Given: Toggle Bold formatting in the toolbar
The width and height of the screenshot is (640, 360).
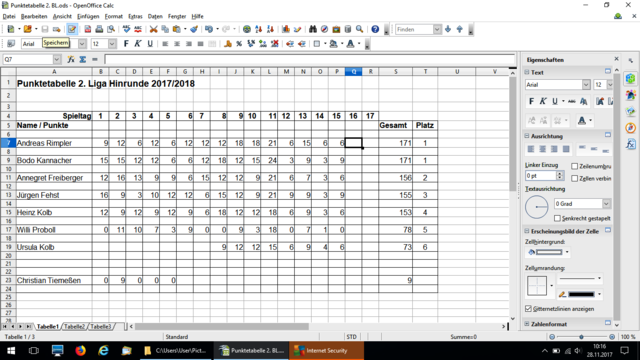Looking at the screenshot, I should pyautogui.click(x=126, y=44).
